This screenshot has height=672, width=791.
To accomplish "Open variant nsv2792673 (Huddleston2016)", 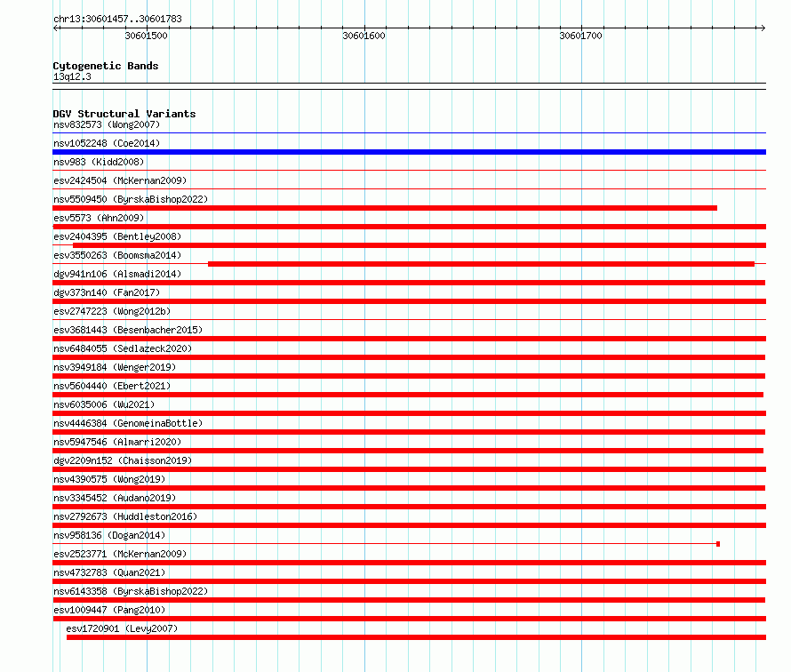I will (125, 516).
